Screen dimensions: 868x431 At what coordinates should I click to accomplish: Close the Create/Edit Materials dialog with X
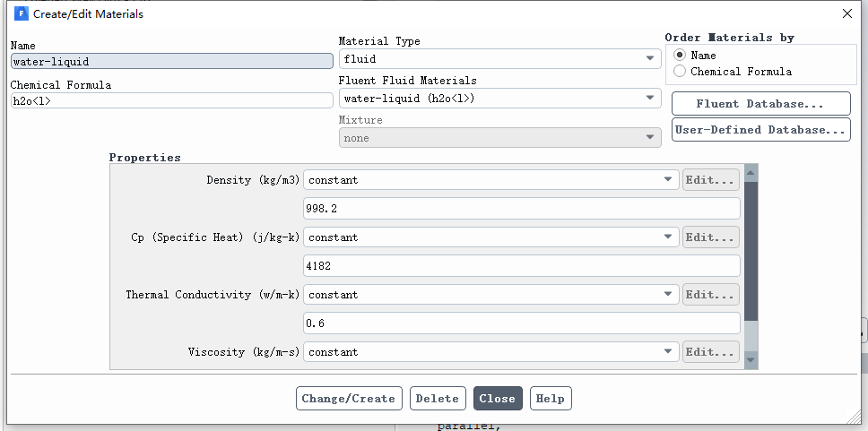[847, 13]
